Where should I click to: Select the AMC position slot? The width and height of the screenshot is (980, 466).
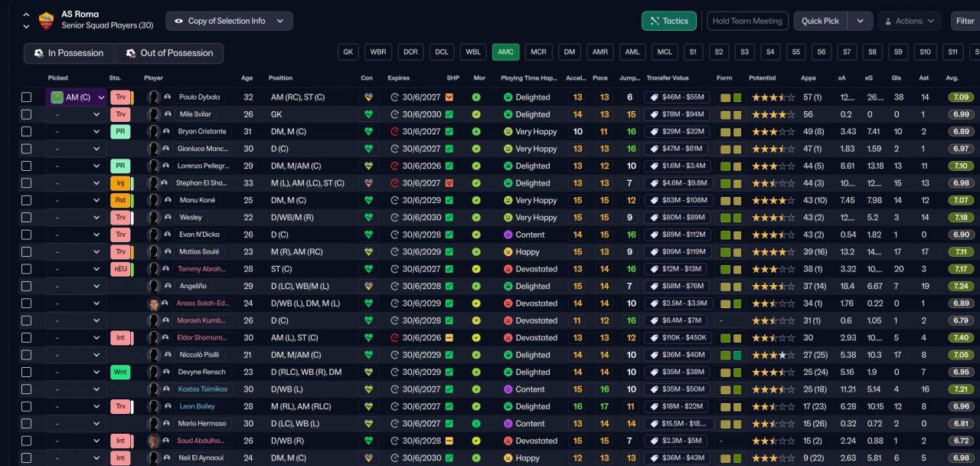click(505, 52)
